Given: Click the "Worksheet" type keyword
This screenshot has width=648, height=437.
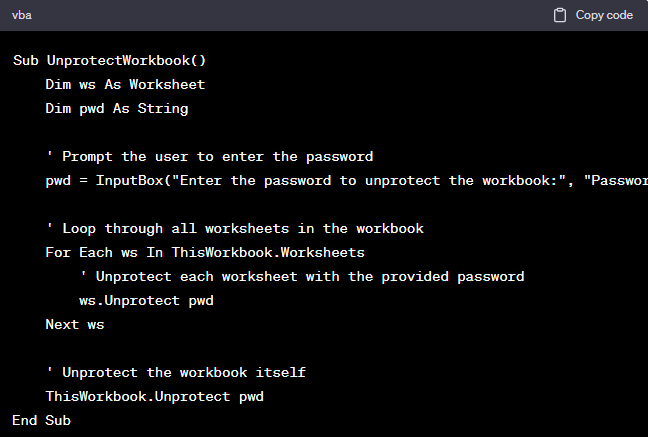Looking at the screenshot, I should click(167, 84).
